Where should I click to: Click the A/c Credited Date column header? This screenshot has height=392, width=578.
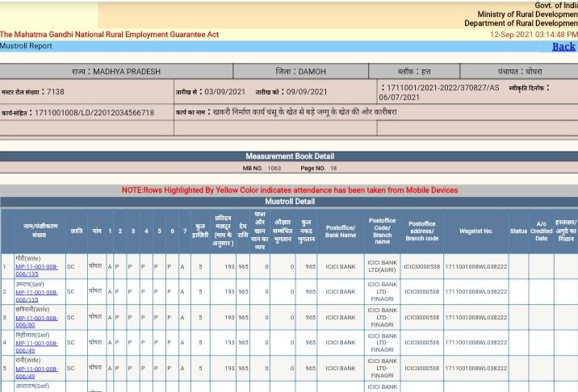[541, 231]
